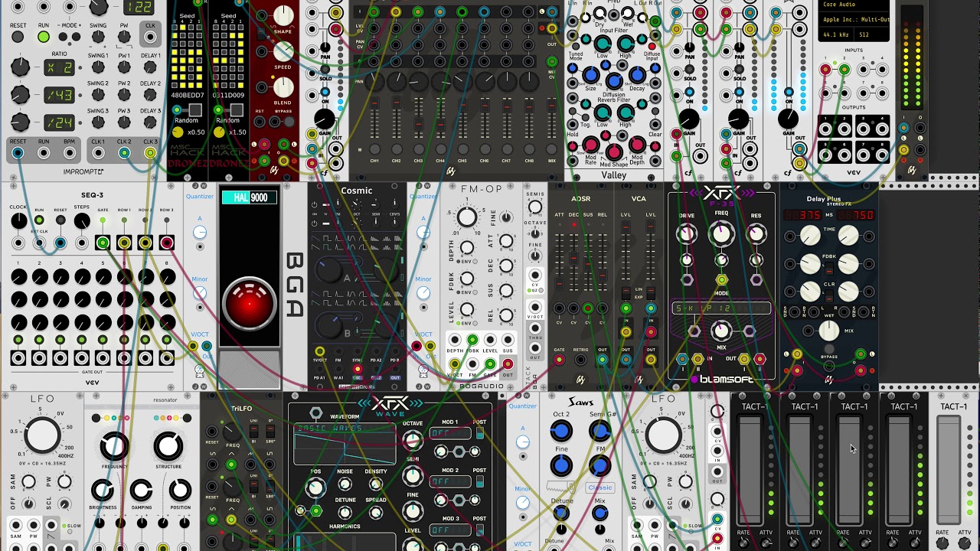Click the RETRIG jack on ADSR

581,360
